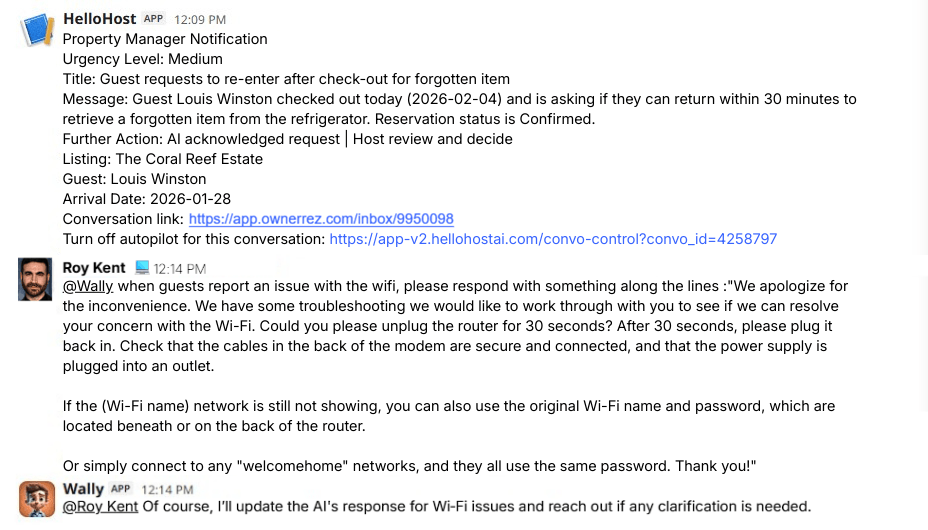Screen dimensions: 928x530
Task: Open the hellohostai convo-control autopilot link
Action: (552, 239)
